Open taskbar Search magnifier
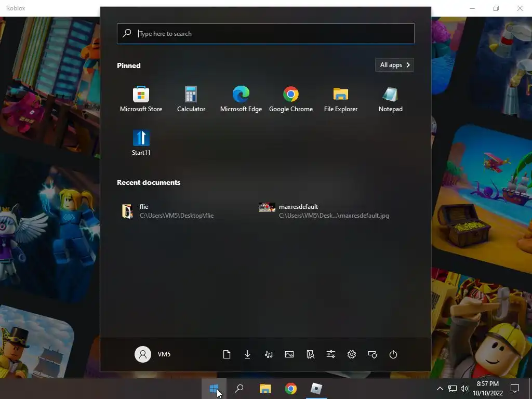Image resolution: width=532 pixels, height=399 pixels. (239, 389)
